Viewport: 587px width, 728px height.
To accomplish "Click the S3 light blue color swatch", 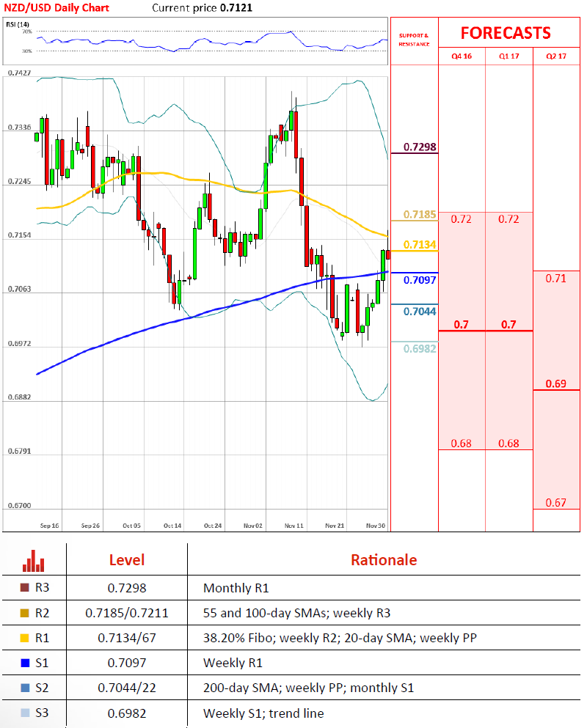I will coord(25,713).
